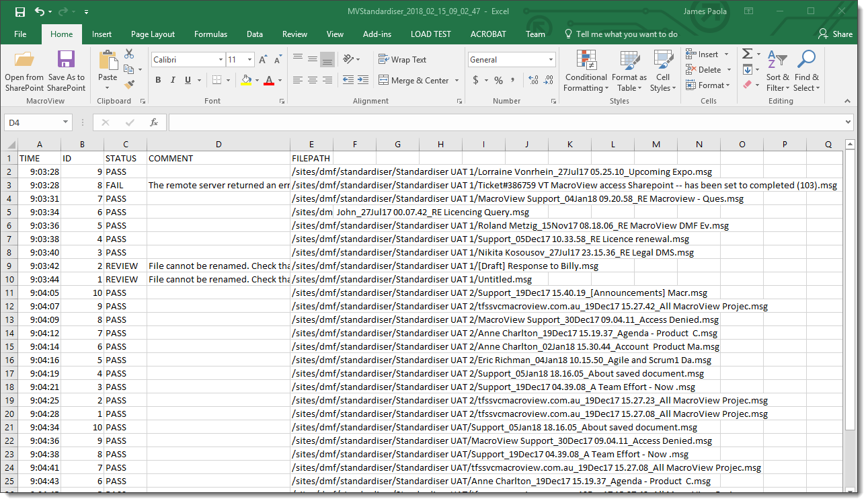868x503 pixels.
Task: Expand the Name Box dropdown arrow
Action: 65,122
